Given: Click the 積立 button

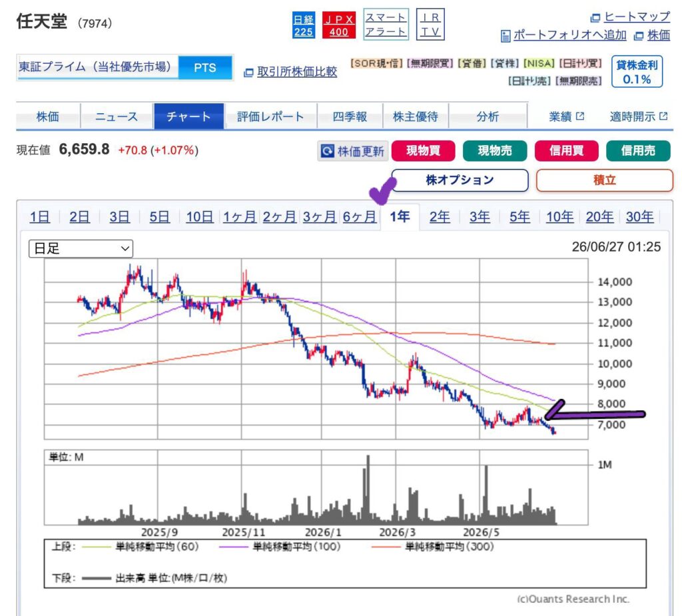Looking at the screenshot, I should tap(605, 180).
